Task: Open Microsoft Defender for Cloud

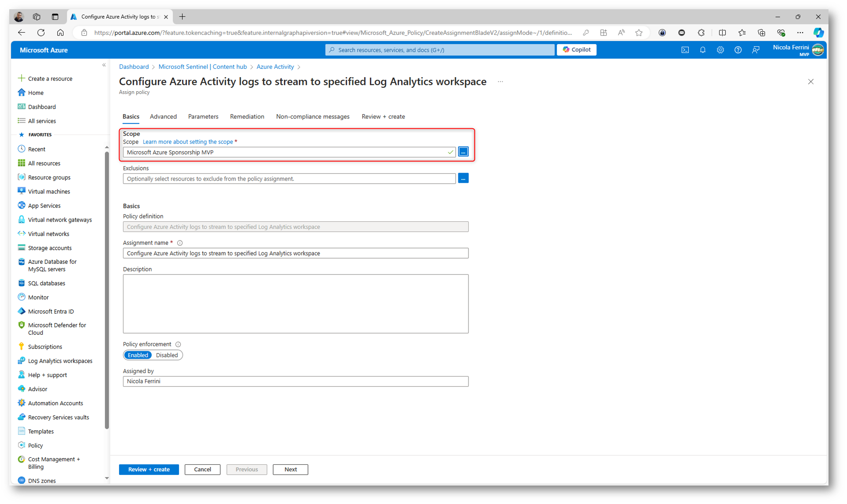Action: tap(57, 329)
